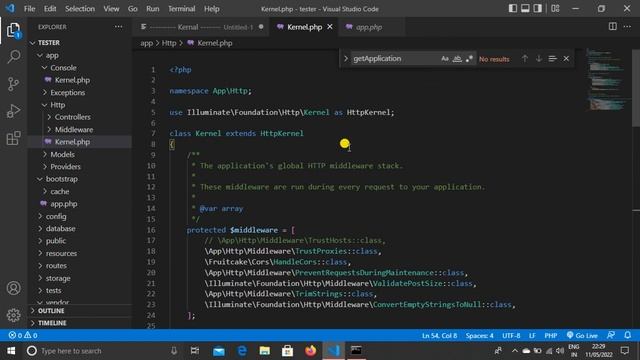
Task: Open the Run and Debug view
Action: pos(13,111)
